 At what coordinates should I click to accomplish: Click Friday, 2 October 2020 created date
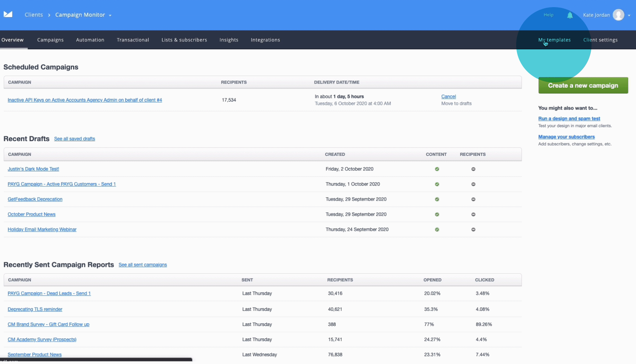pyautogui.click(x=349, y=169)
